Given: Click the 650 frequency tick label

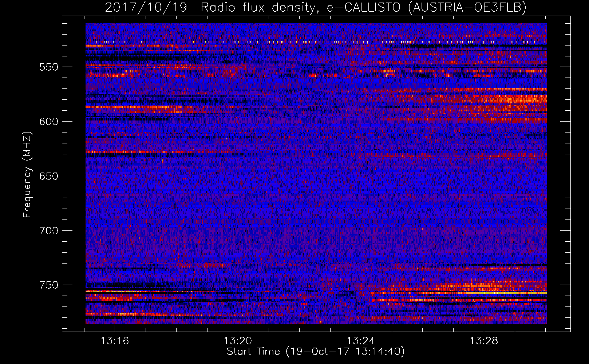Looking at the screenshot, I should (x=49, y=176).
